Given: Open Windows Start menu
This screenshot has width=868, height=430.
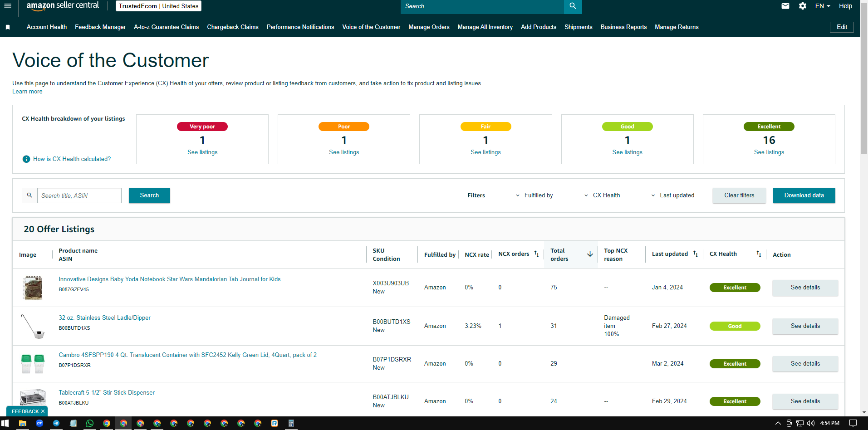Looking at the screenshot, I should tap(5, 423).
